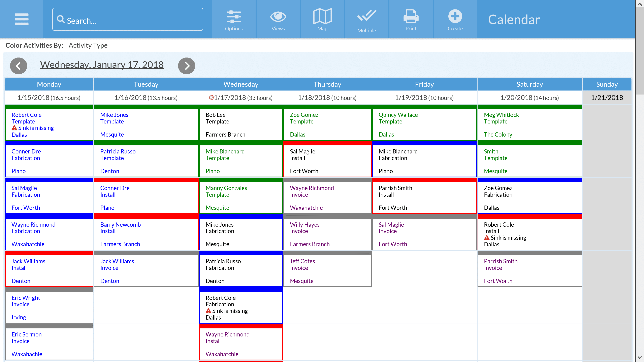This screenshot has height=362, width=644.
Task: Open the Wednesday, January 17, 2018 date link
Action: point(102,65)
